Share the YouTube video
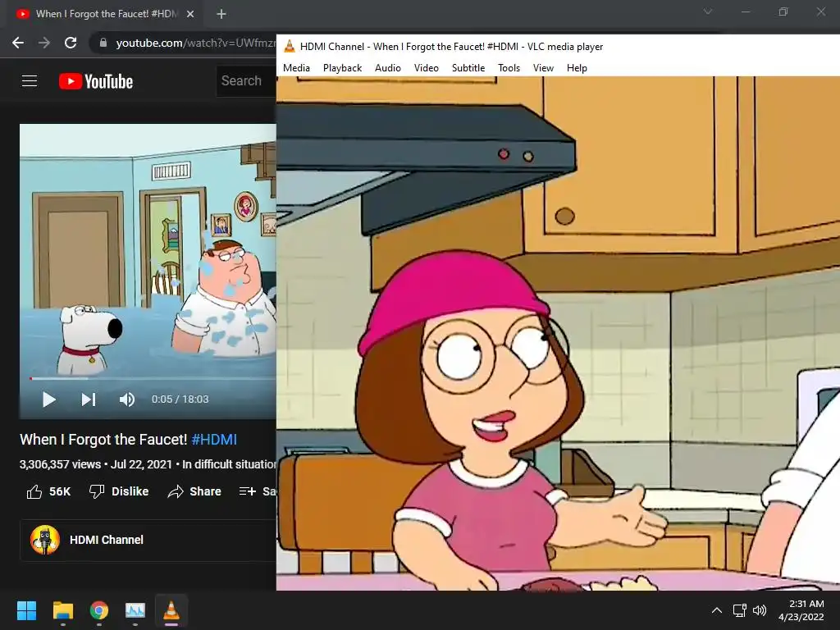This screenshot has width=840, height=630. click(194, 491)
